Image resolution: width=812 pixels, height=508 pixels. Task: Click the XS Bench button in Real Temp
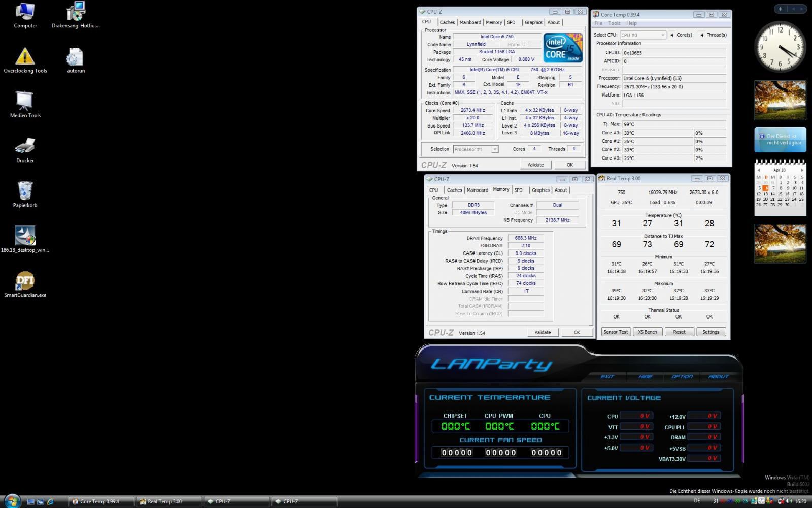(648, 332)
